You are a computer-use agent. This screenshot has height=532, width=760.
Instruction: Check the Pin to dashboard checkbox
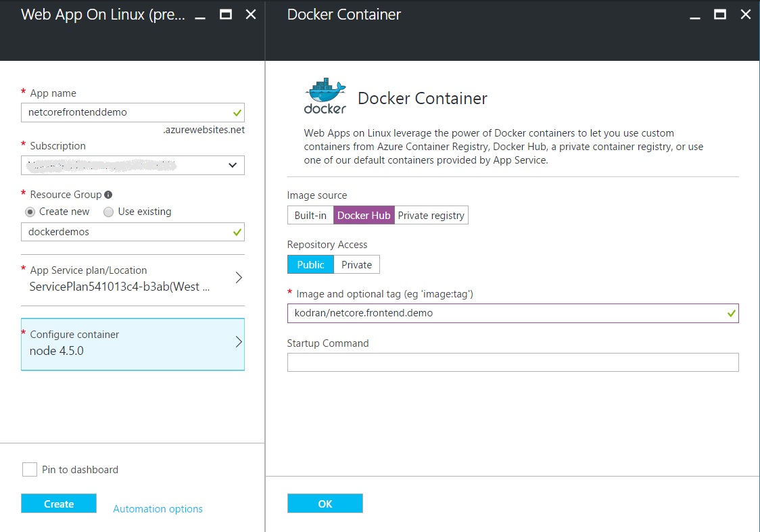coord(29,469)
